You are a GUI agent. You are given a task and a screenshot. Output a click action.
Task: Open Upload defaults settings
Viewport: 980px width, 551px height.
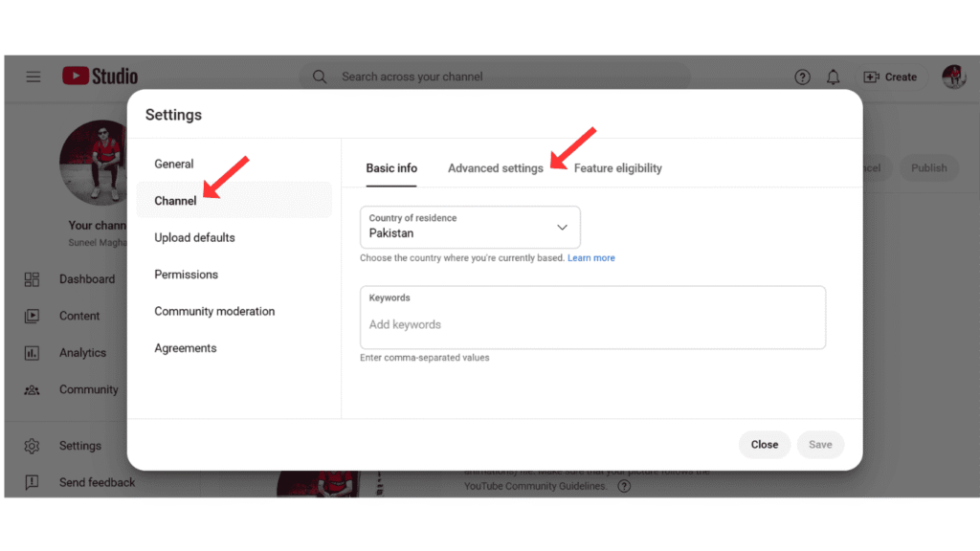point(194,237)
